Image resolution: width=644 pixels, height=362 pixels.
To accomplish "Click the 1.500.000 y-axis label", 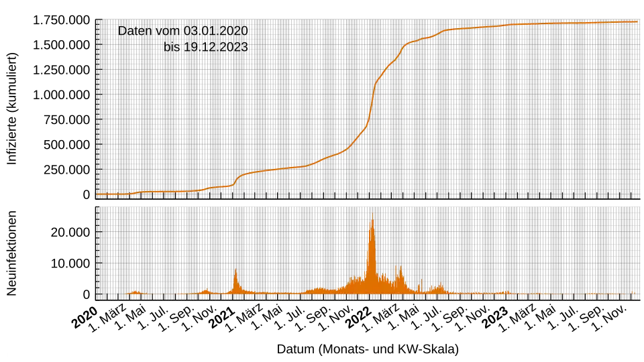I will click(x=61, y=45).
